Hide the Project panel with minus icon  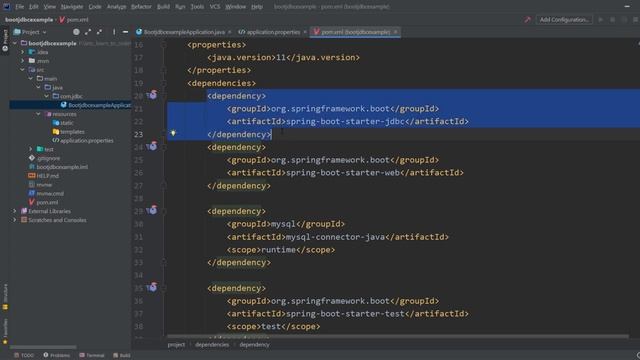[x=125, y=32]
